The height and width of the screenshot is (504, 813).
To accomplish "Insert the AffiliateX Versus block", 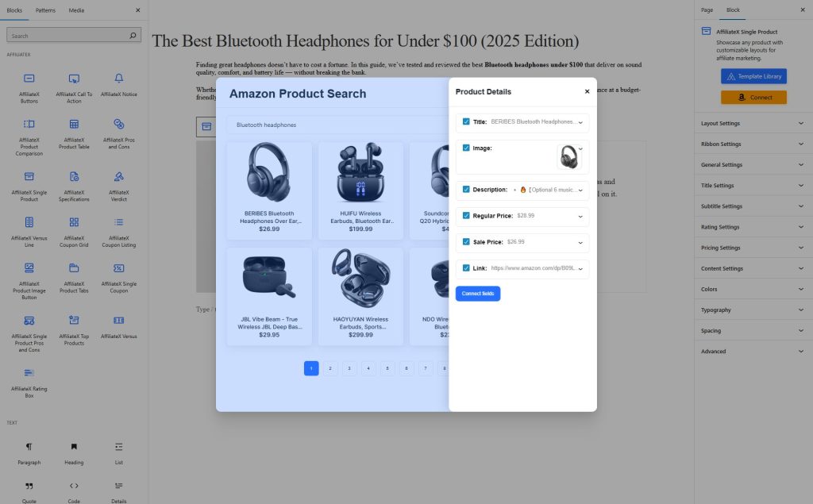I will 119,327.
